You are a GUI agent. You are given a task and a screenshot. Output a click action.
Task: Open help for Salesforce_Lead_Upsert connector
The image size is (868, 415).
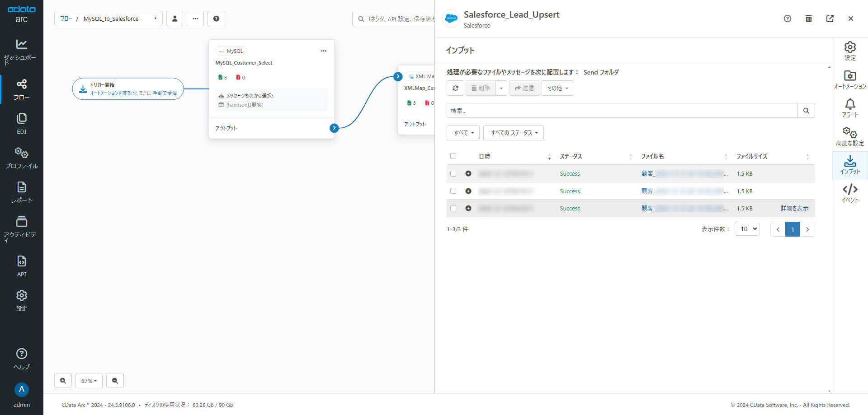pos(788,19)
